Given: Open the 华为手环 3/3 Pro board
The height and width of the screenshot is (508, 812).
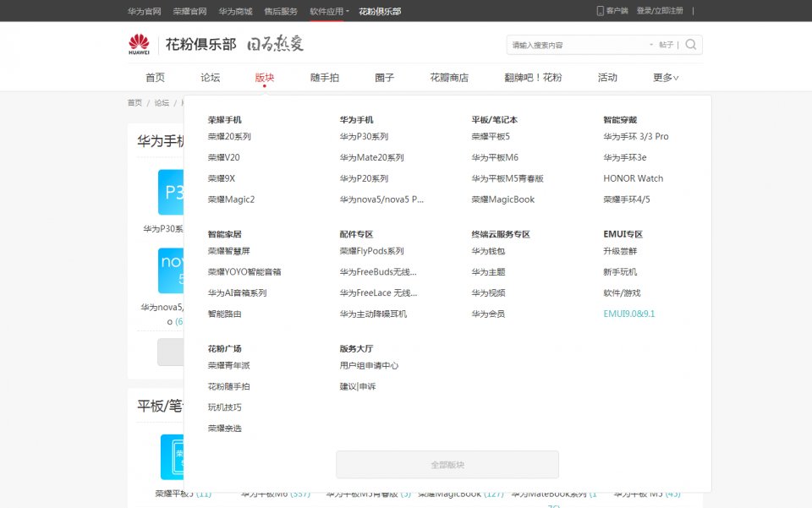Looking at the screenshot, I should 636,137.
